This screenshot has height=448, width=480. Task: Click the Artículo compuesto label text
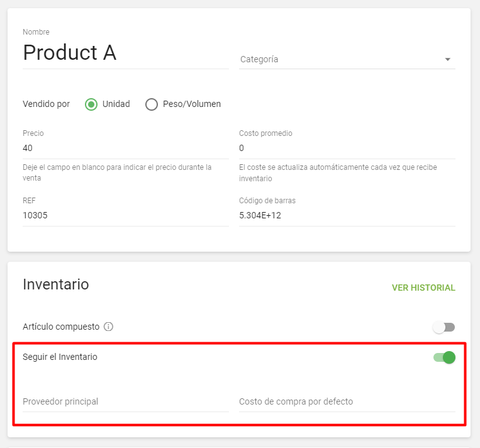tap(61, 327)
